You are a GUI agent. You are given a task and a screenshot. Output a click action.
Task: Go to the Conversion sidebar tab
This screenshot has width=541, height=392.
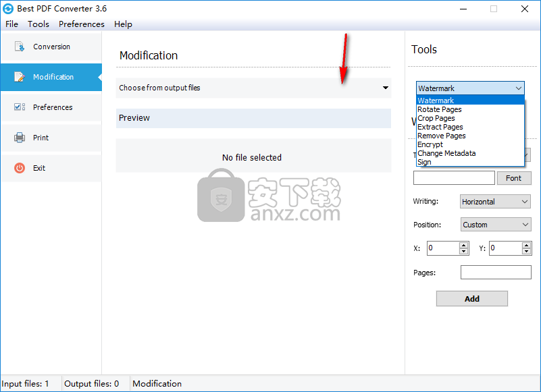[51, 47]
